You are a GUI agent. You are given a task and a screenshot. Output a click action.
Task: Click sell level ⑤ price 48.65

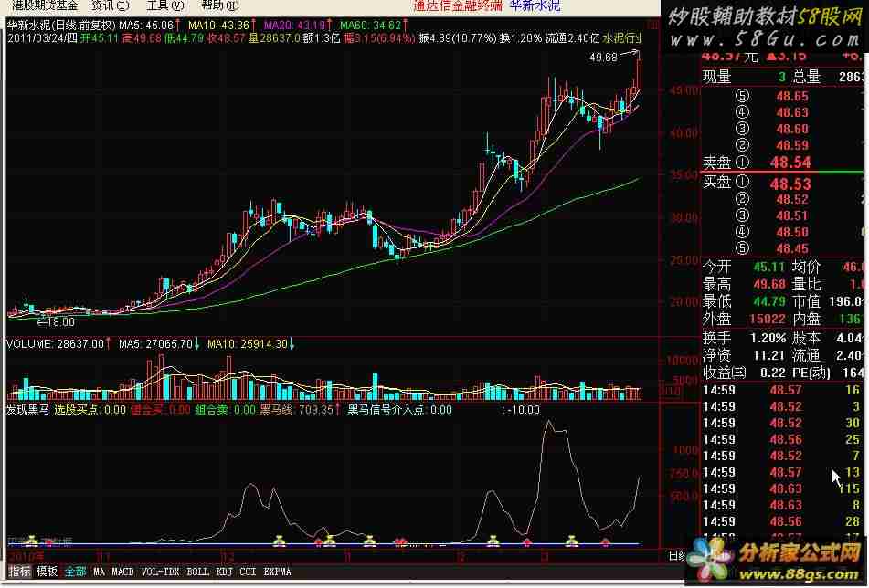pyautogui.click(x=792, y=96)
